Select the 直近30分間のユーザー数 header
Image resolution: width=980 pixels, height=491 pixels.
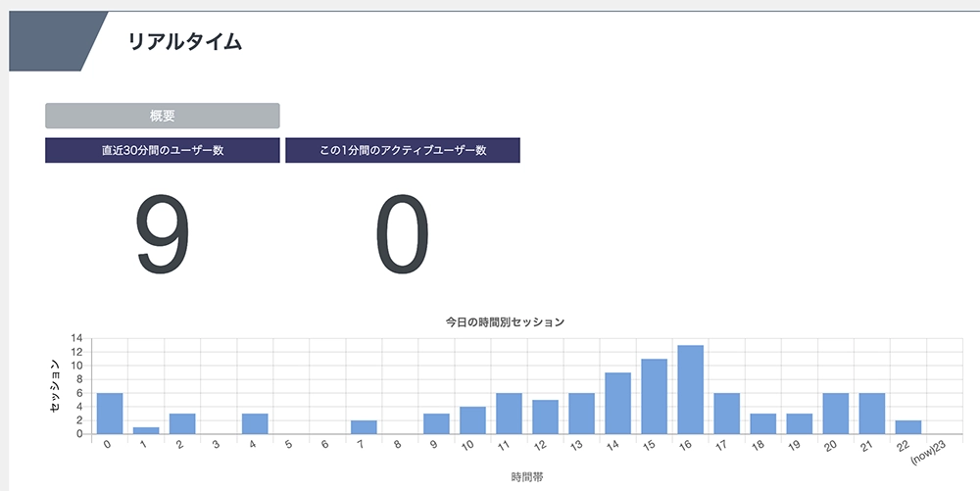pos(163,151)
